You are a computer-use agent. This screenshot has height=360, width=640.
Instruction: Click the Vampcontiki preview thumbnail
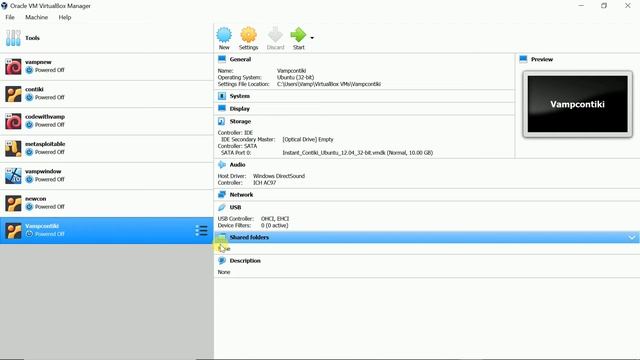click(578, 104)
